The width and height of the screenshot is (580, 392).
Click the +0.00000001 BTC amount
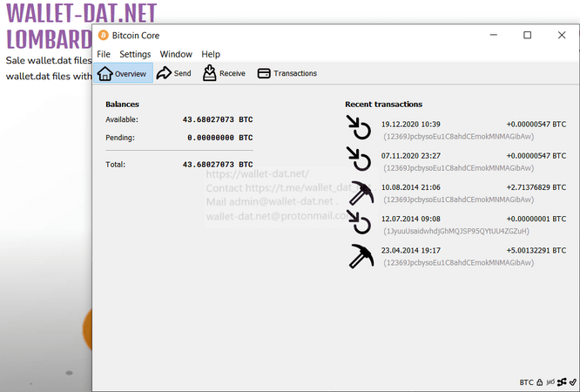pyautogui.click(x=536, y=220)
